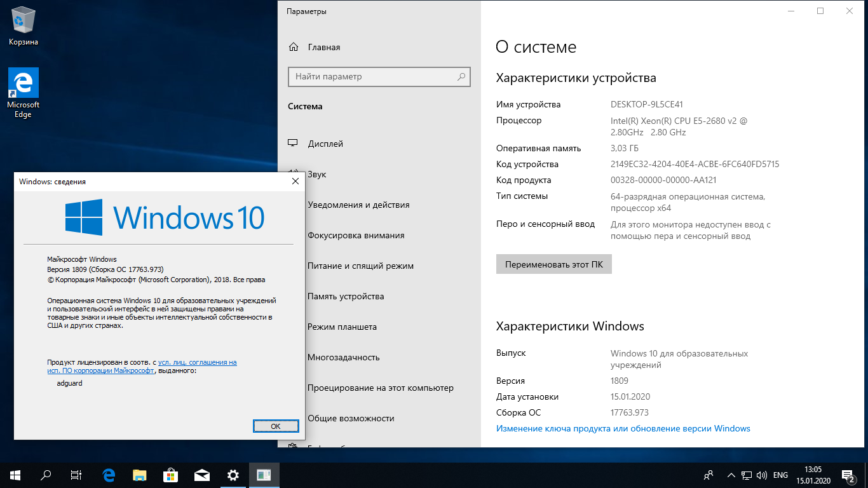The height and width of the screenshot is (488, 868).
Task: Click Версия 1809 line in winver dialog
Action: click(105, 269)
